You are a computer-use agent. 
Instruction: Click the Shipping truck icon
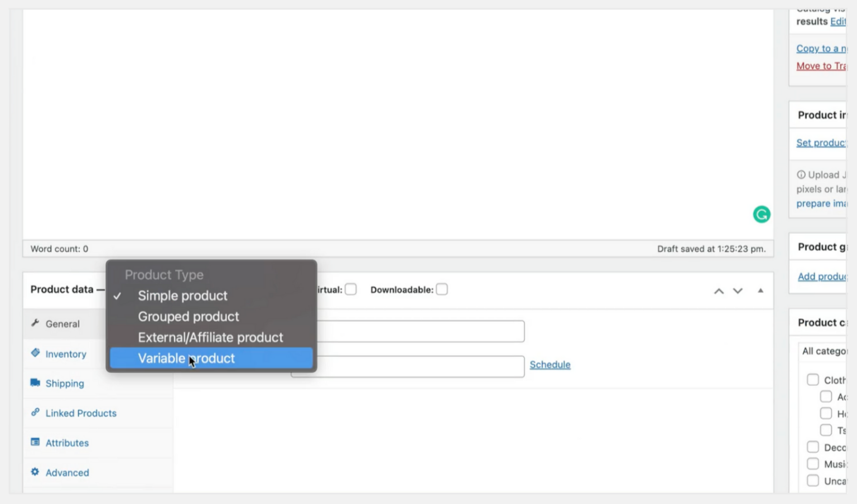[35, 383]
